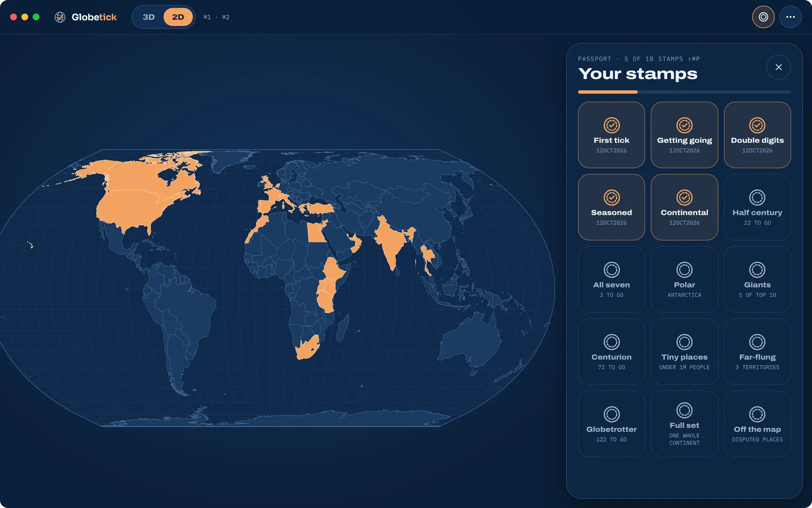
Task: View the All seven locked stamp
Action: [x=612, y=279]
